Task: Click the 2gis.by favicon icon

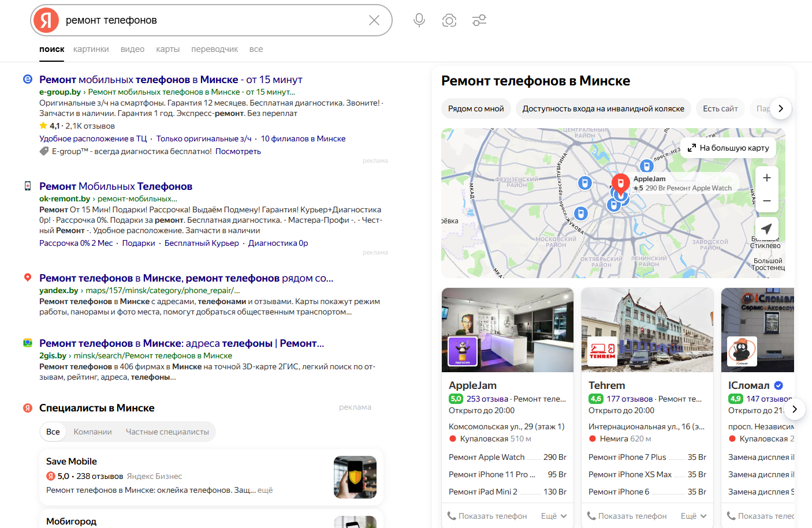Action: (28, 343)
